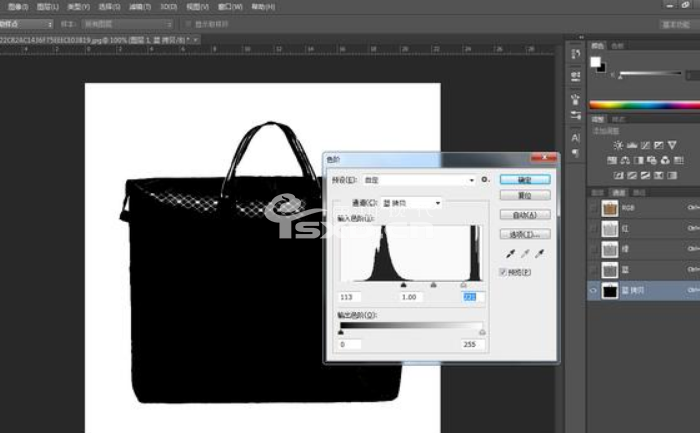Open the Window menu
This screenshot has width=700, height=433.
[x=230, y=7]
